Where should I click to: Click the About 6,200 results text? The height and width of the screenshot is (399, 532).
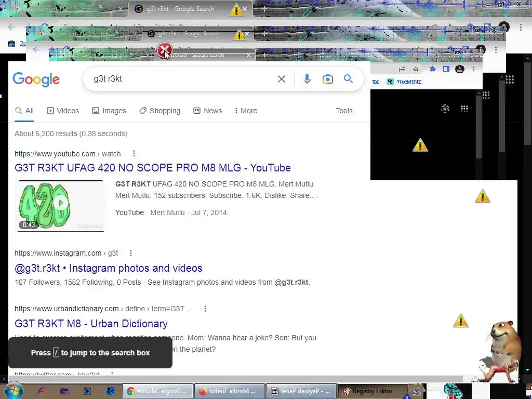71,134
